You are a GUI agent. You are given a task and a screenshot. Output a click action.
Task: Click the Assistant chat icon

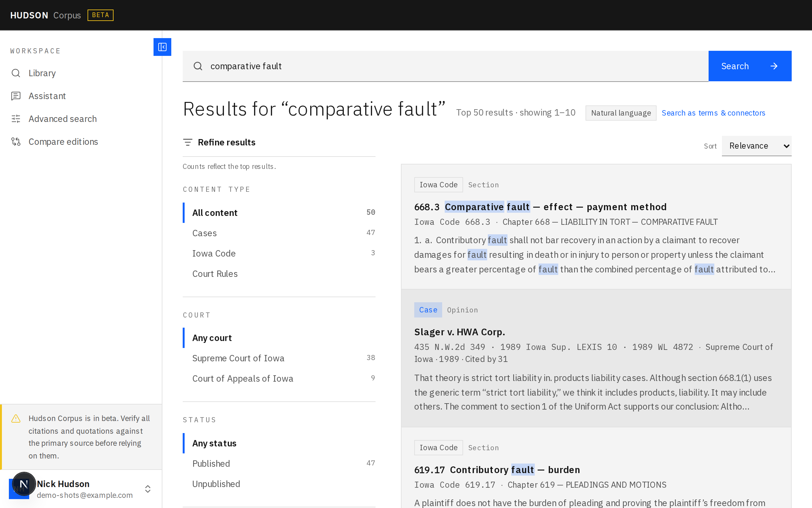[x=16, y=96]
